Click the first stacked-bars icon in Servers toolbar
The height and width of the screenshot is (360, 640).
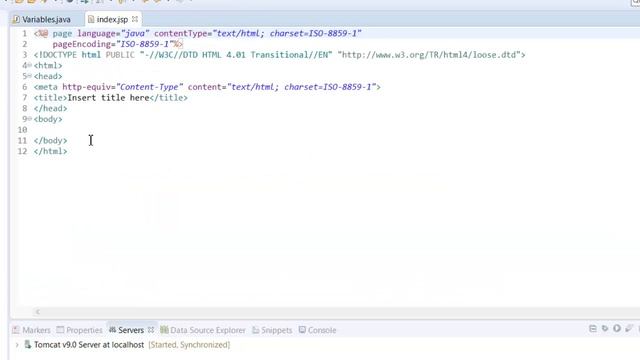593,329
